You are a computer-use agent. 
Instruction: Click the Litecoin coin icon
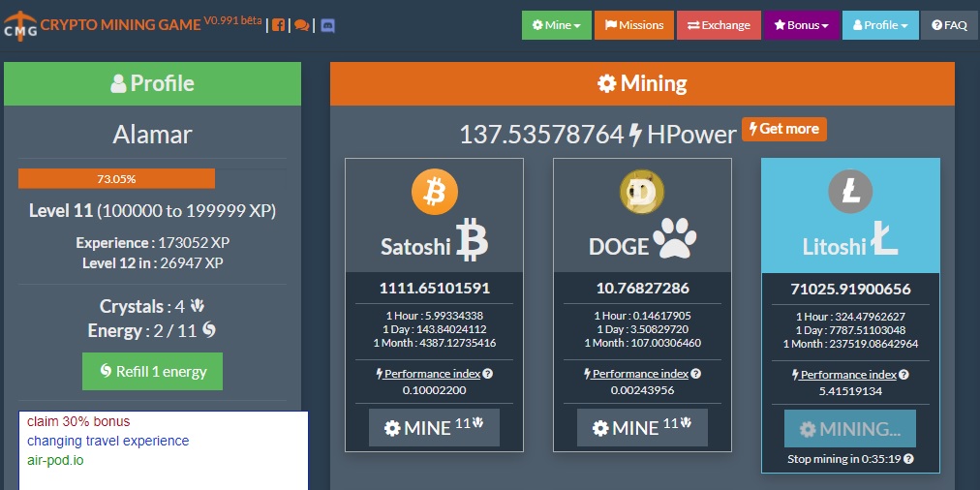(850, 193)
